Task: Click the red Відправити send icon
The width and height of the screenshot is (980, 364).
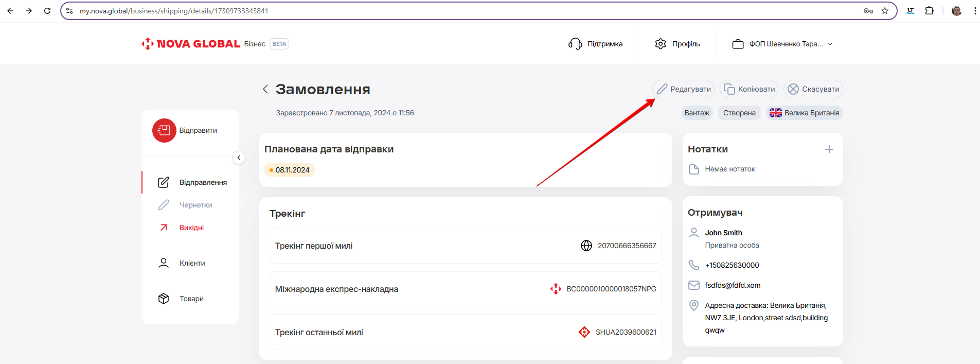Action: pyautogui.click(x=164, y=130)
